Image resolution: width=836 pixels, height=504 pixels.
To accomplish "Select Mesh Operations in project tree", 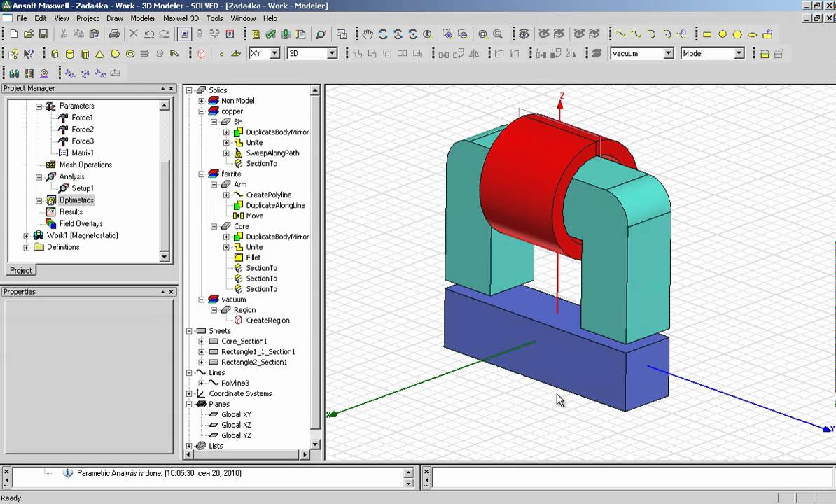I will coord(85,164).
